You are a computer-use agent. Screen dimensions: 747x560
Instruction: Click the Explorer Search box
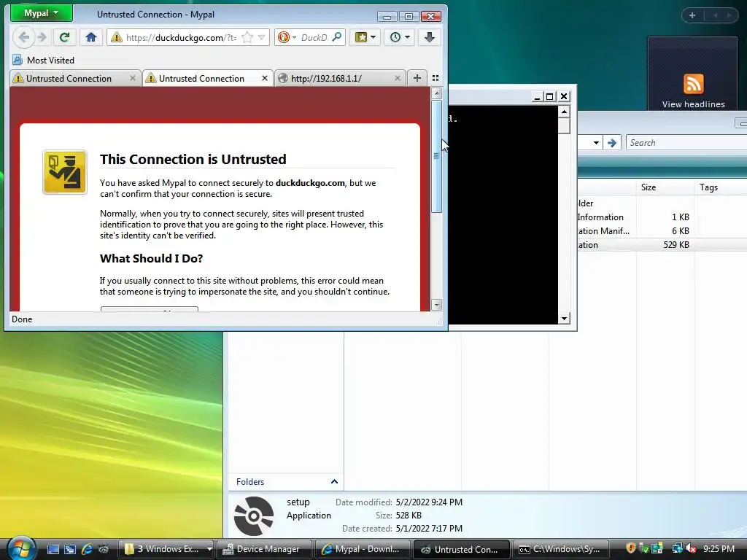686,142
